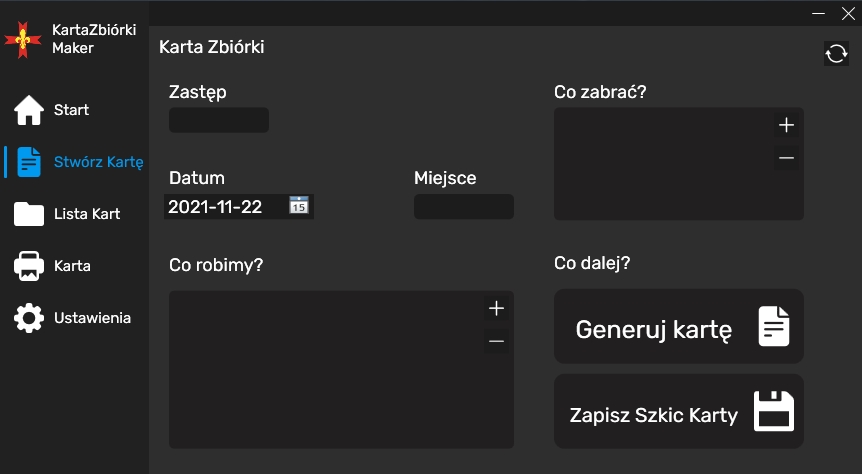Minimize the application window
Viewport: 862px width, 474px height.
pyautogui.click(x=819, y=13)
